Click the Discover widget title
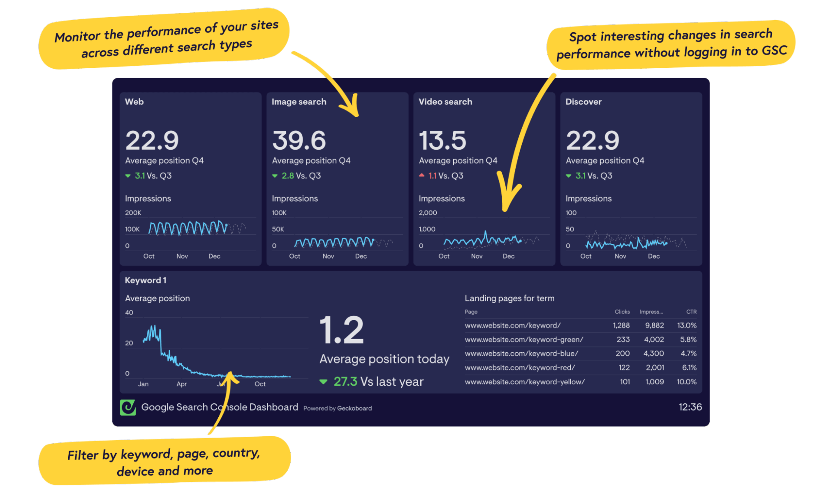Screen dimensions: 822x504 click(x=583, y=102)
